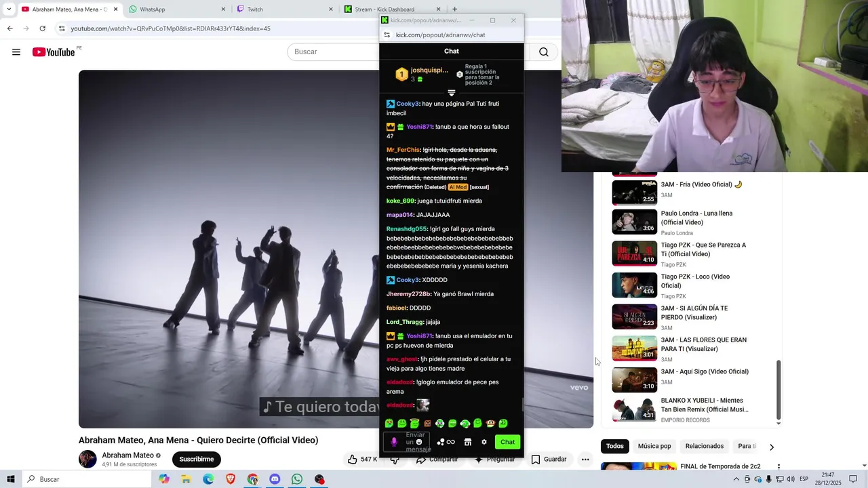Image resolution: width=868 pixels, height=488 pixels.
Task: Click eldadozd's image thumbnail in chat
Action: 422,405
